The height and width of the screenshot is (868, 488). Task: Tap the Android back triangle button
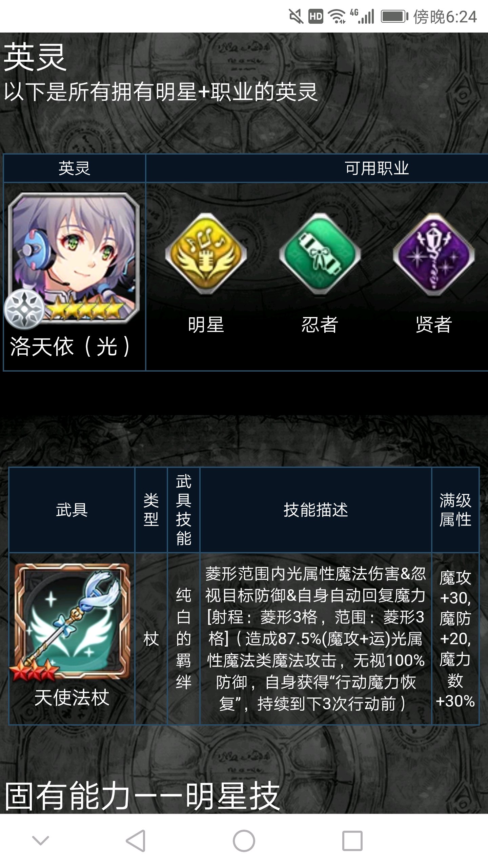(x=136, y=841)
